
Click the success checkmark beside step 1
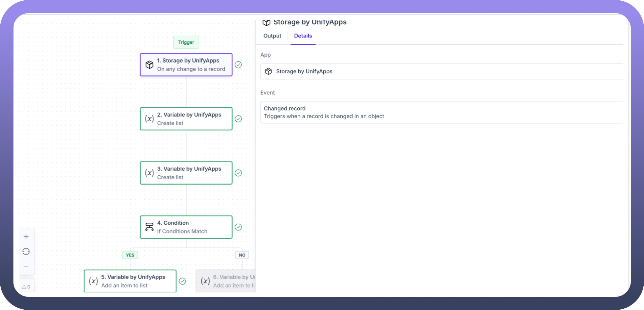(x=239, y=65)
